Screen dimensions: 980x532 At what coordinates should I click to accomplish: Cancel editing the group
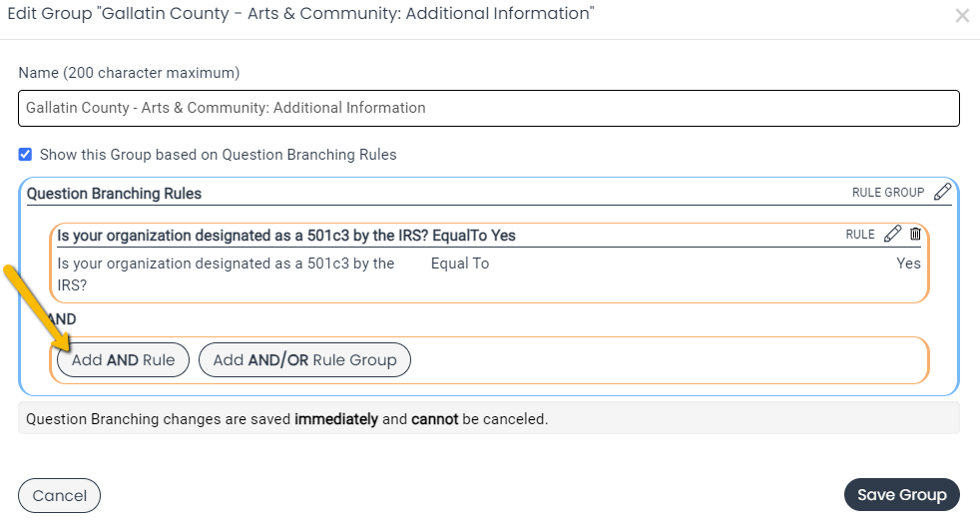[59, 496]
